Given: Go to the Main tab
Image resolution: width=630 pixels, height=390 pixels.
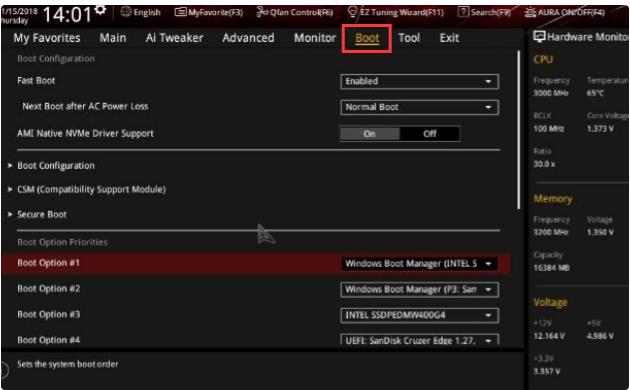Looking at the screenshot, I should coord(113,38).
